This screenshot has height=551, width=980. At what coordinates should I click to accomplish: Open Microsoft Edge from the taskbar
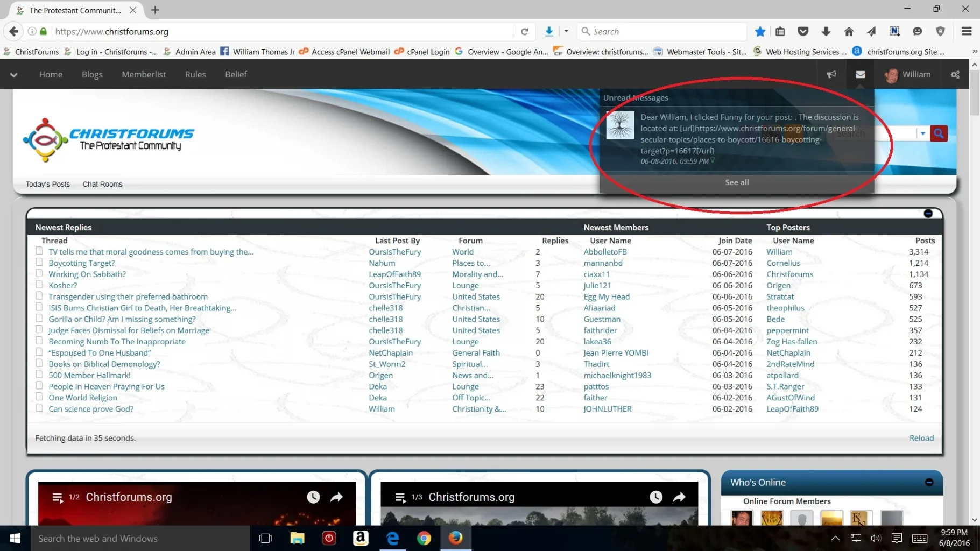click(x=392, y=538)
